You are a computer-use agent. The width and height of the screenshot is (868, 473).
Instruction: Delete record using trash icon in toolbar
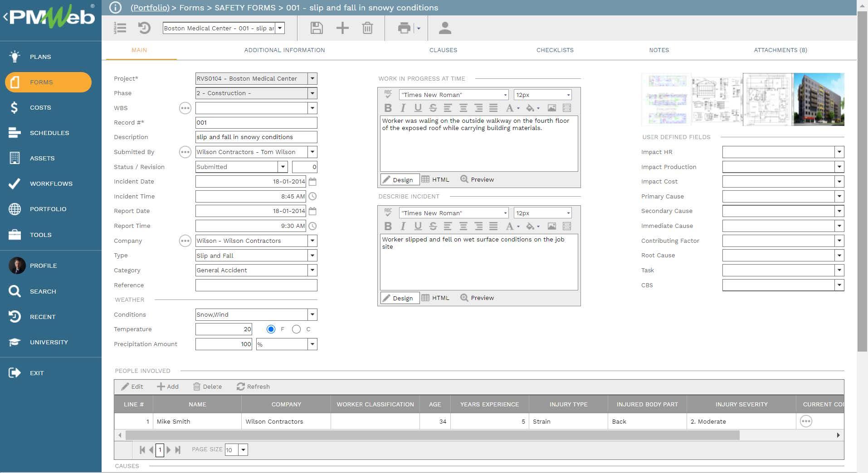tap(367, 28)
